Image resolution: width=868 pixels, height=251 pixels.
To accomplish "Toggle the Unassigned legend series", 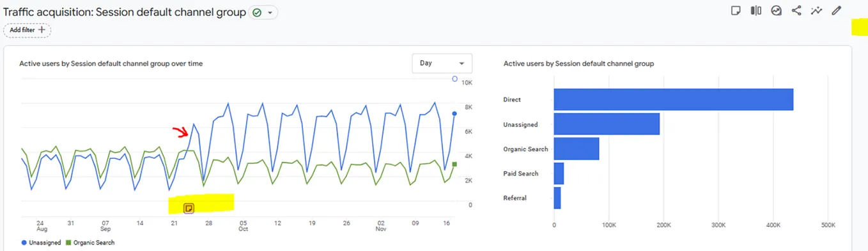I will pos(42,243).
